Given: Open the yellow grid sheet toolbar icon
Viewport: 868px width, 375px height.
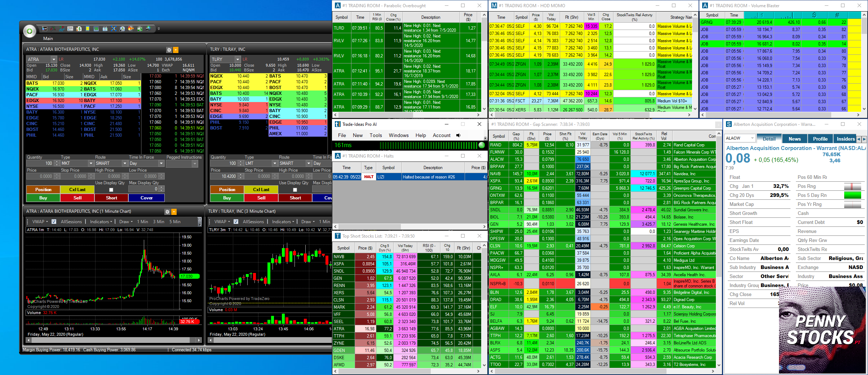Looking at the screenshot, I should pos(88,28).
